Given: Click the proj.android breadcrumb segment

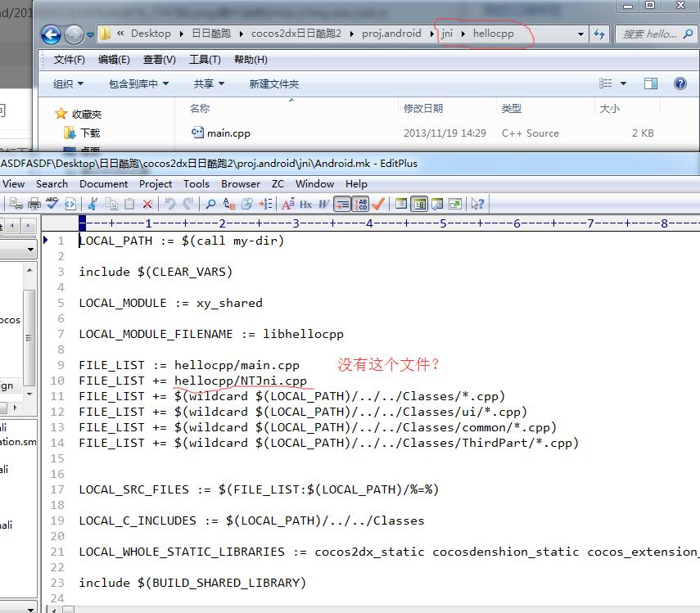Looking at the screenshot, I should coord(391,34).
